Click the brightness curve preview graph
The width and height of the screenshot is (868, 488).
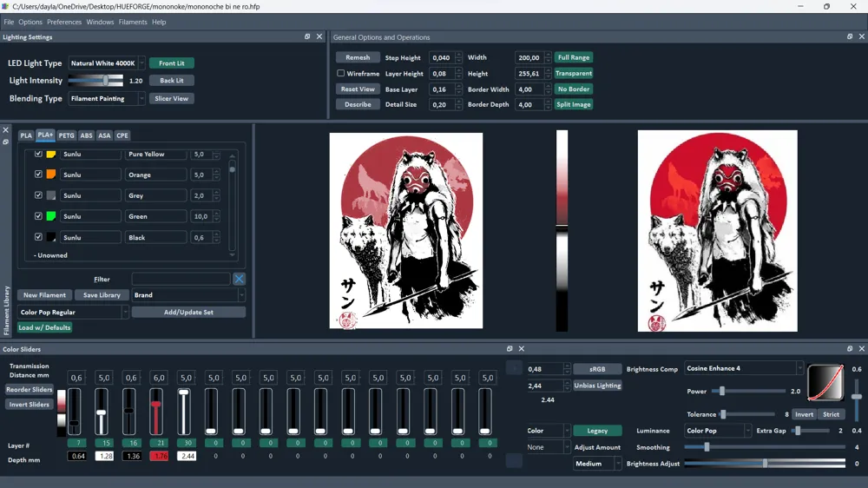pos(825,382)
